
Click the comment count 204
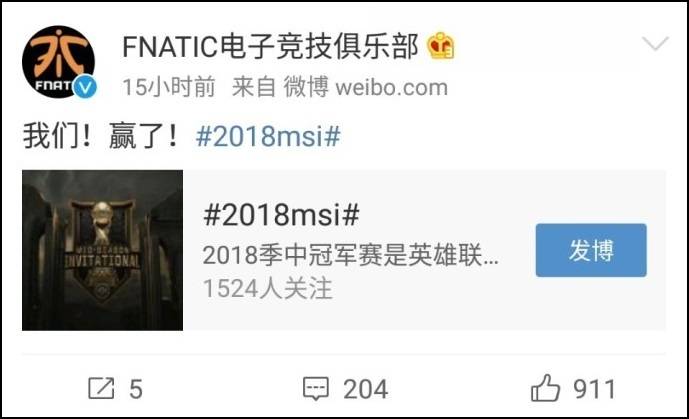[x=366, y=389]
